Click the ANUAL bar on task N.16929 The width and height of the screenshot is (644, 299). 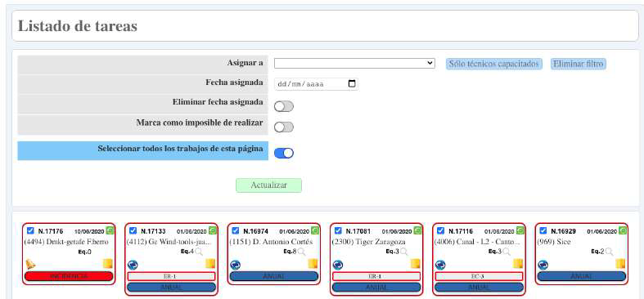click(582, 276)
